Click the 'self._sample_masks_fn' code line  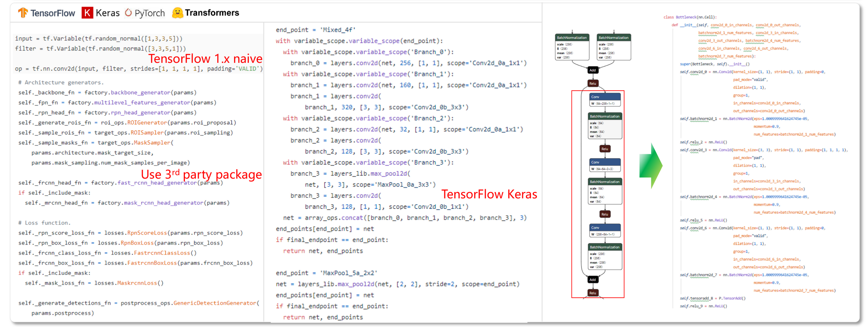point(96,142)
